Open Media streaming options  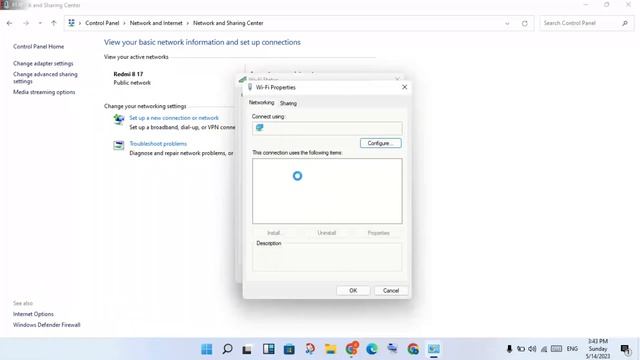[44, 92]
